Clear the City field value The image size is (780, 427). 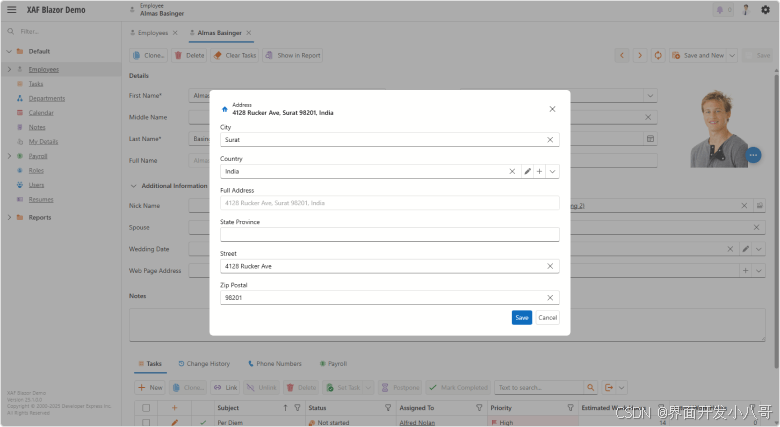click(x=550, y=140)
